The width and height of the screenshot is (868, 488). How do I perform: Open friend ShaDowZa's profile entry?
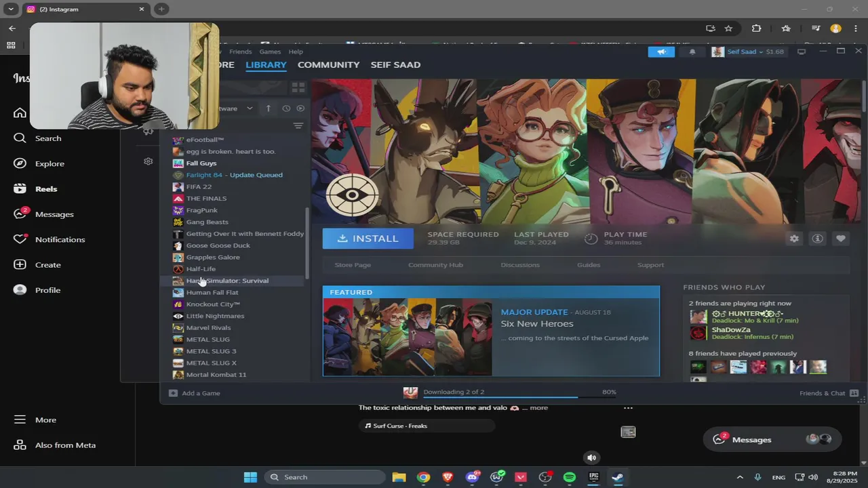[741, 333]
